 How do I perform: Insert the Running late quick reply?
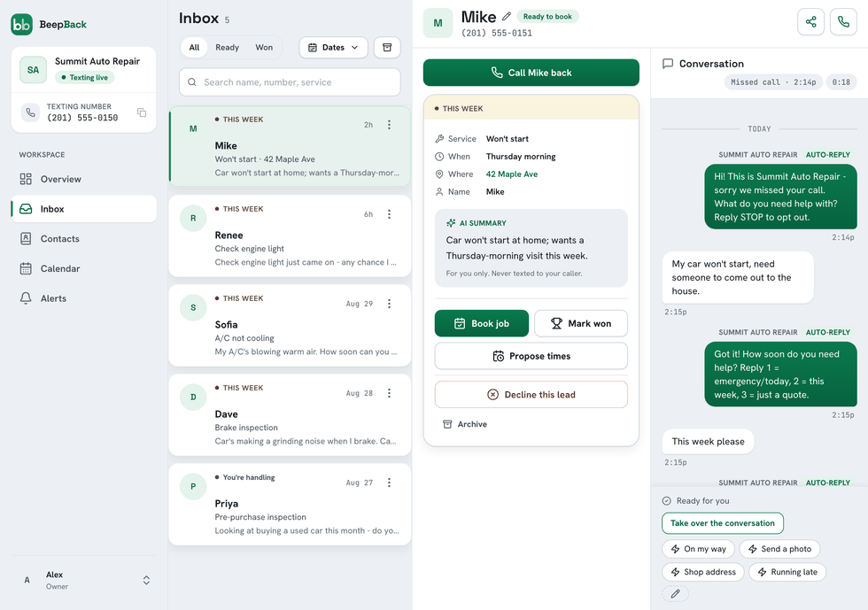tap(787, 572)
